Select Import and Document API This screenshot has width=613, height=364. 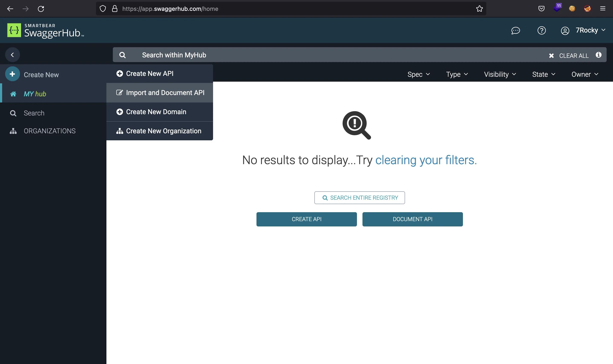160,93
